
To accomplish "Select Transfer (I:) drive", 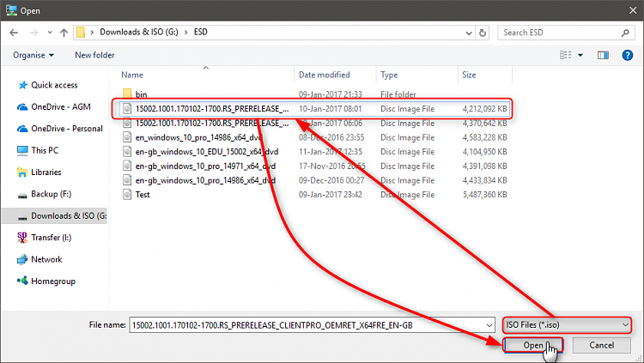I will click(x=51, y=238).
